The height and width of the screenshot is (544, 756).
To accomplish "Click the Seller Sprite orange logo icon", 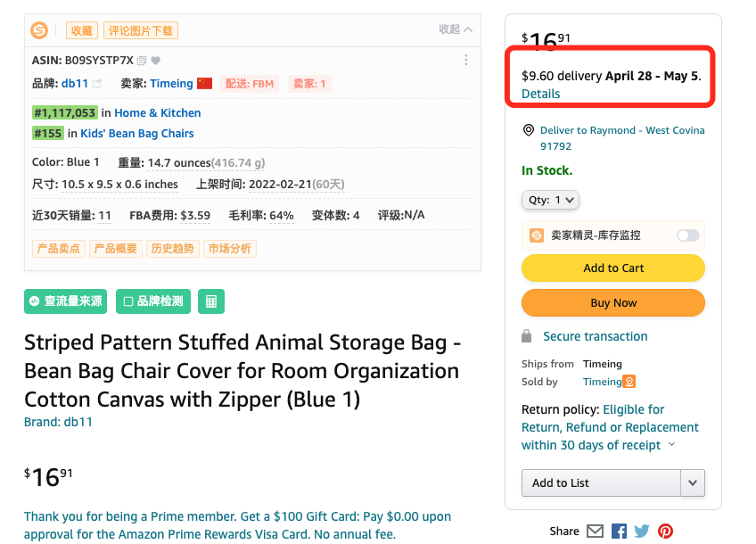I will [39, 30].
